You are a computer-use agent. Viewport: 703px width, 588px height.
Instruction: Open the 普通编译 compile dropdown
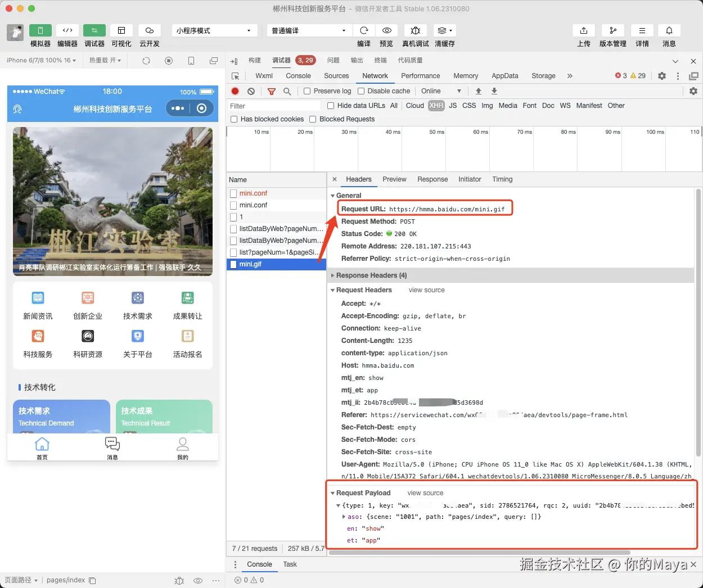point(309,30)
